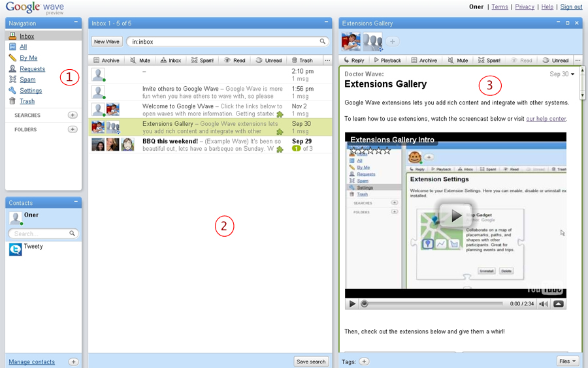Click Archive in the Inbox toolbar

(x=106, y=60)
